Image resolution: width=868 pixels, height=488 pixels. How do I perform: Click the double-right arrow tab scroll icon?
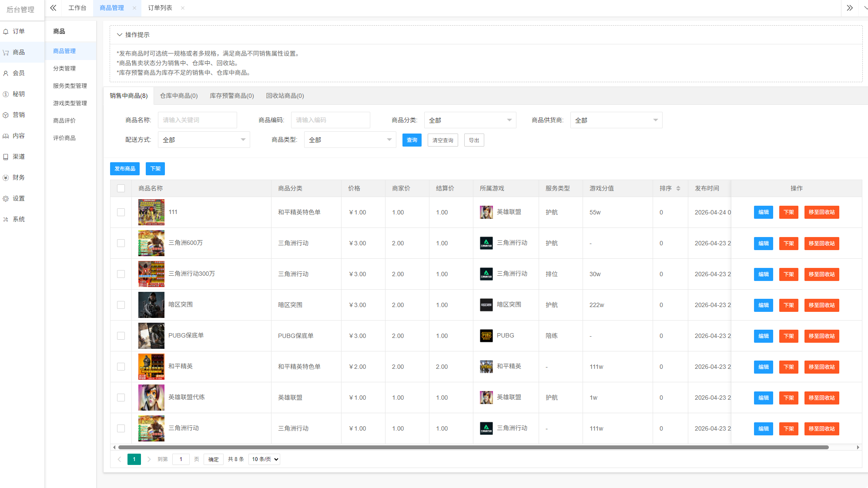pyautogui.click(x=850, y=8)
